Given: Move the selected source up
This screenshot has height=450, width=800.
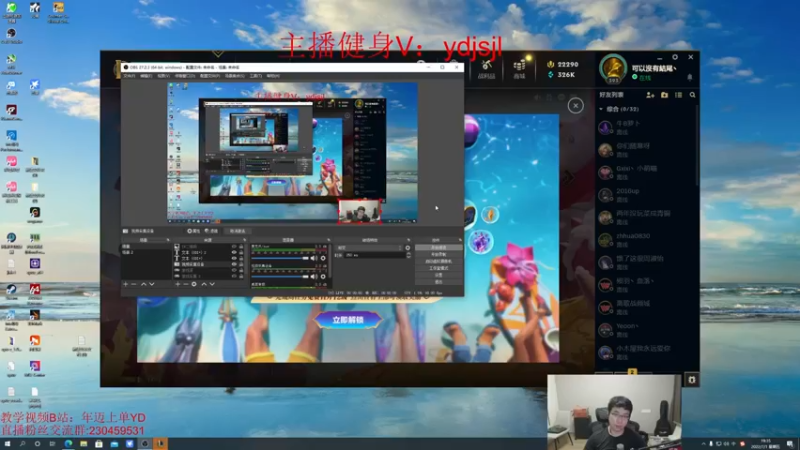Looking at the screenshot, I should [204, 284].
